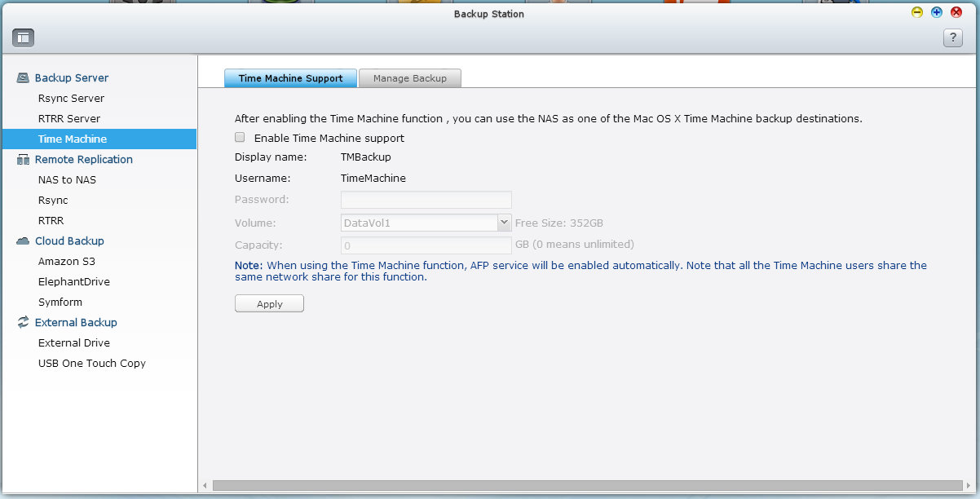Select the Time Machine Support tab
The width and height of the screenshot is (980, 499).
pos(290,78)
